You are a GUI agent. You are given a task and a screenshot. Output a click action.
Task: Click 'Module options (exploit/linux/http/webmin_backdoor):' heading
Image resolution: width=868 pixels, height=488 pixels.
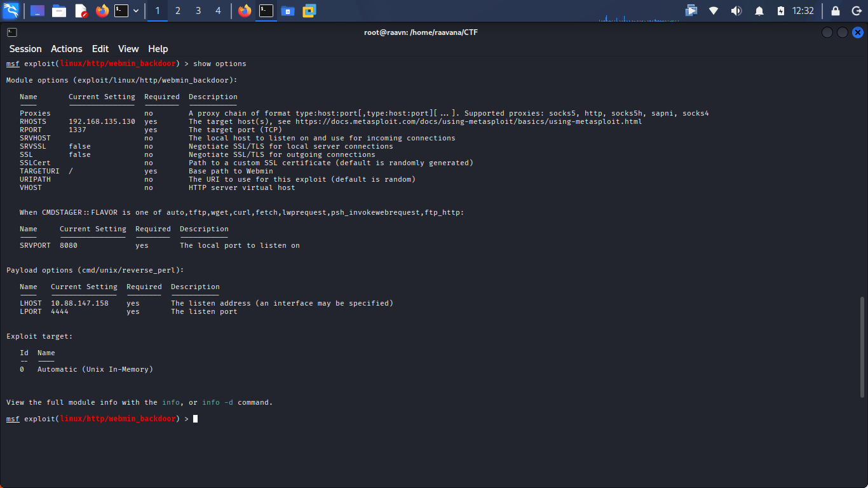[x=122, y=80]
